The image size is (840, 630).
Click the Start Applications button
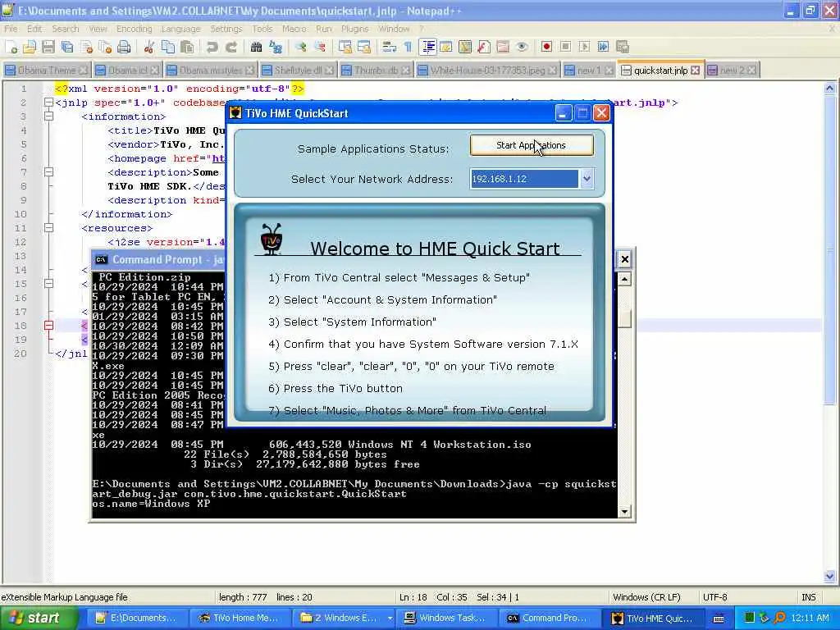pos(532,145)
